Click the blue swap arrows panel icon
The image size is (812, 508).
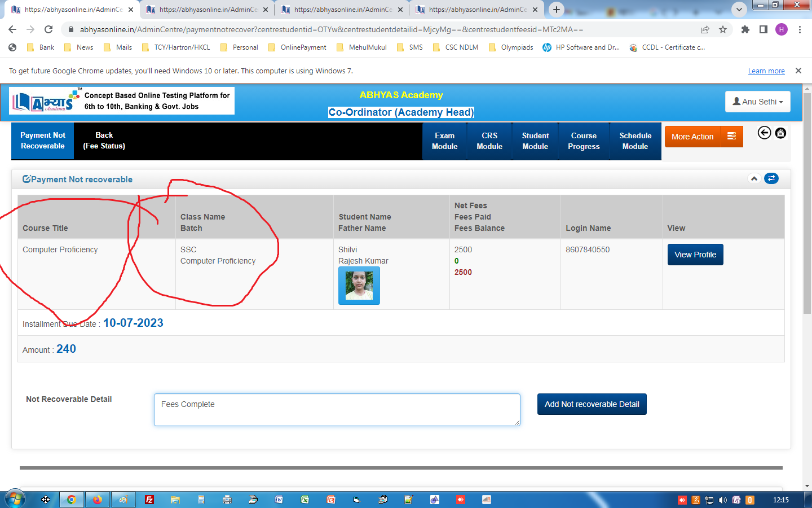(771, 178)
